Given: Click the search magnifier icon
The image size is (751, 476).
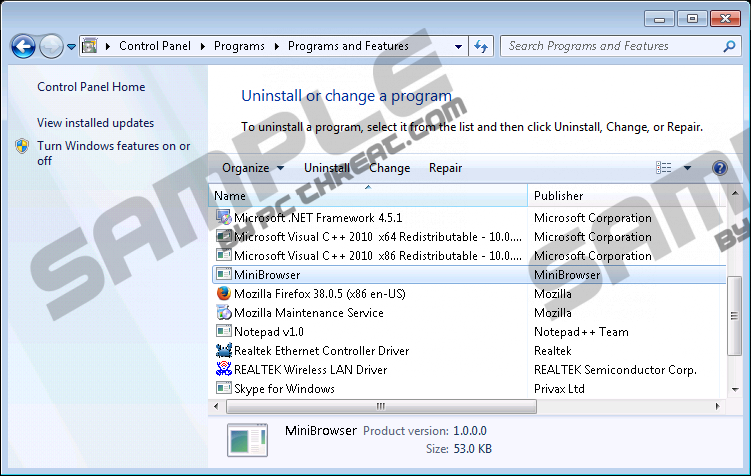Looking at the screenshot, I should pos(730,46).
